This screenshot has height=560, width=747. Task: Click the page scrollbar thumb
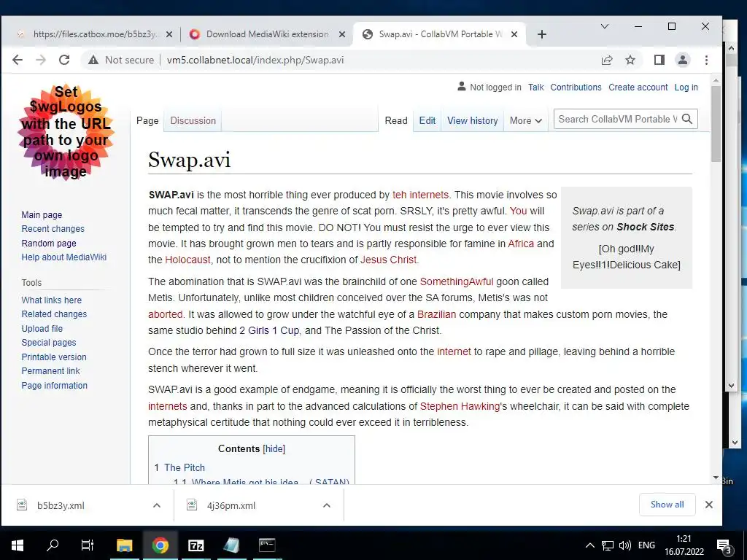point(716,122)
